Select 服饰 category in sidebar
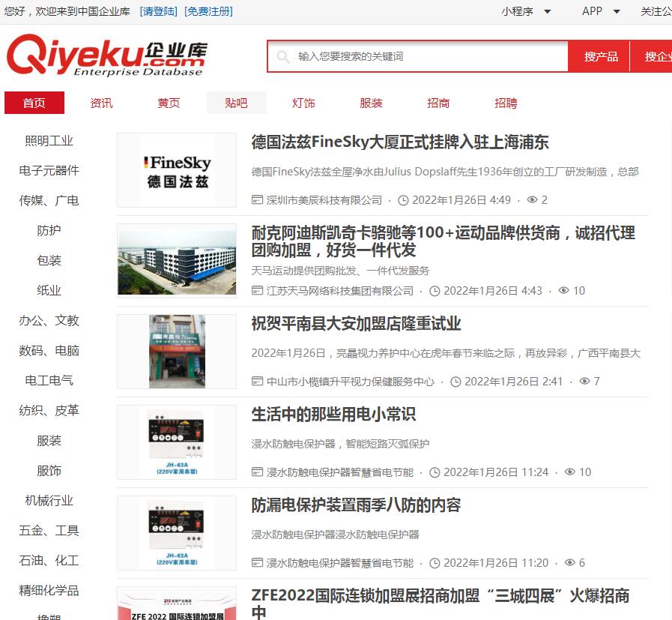672x620 pixels. (x=49, y=471)
